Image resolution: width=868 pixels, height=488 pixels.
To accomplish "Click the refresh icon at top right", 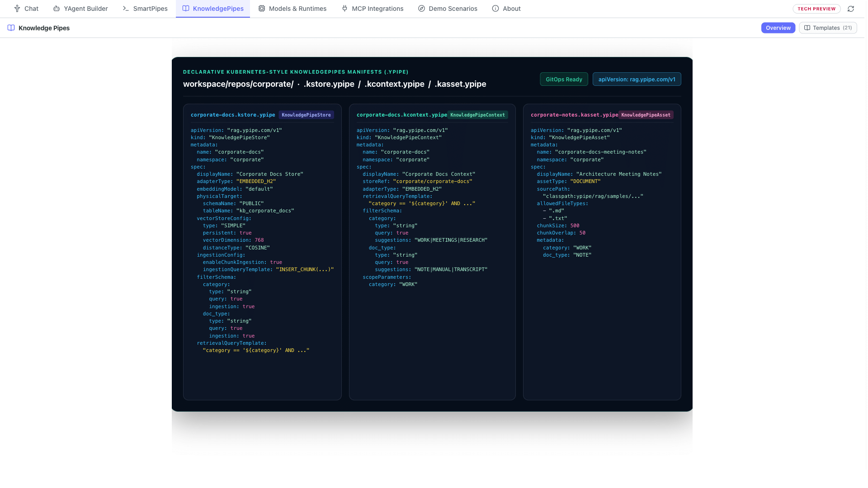I will coord(851,9).
